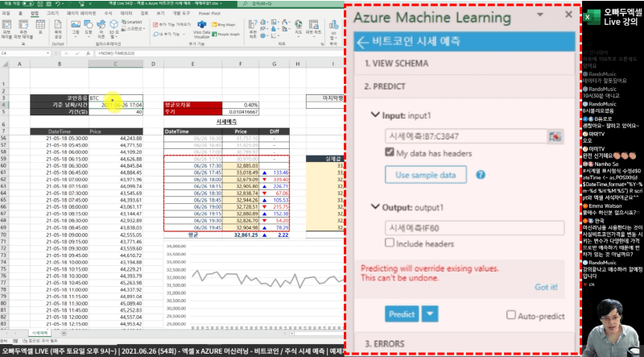Click the Maps chart icon
The width and height of the screenshot is (644, 357).
click(x=299, y=27)
